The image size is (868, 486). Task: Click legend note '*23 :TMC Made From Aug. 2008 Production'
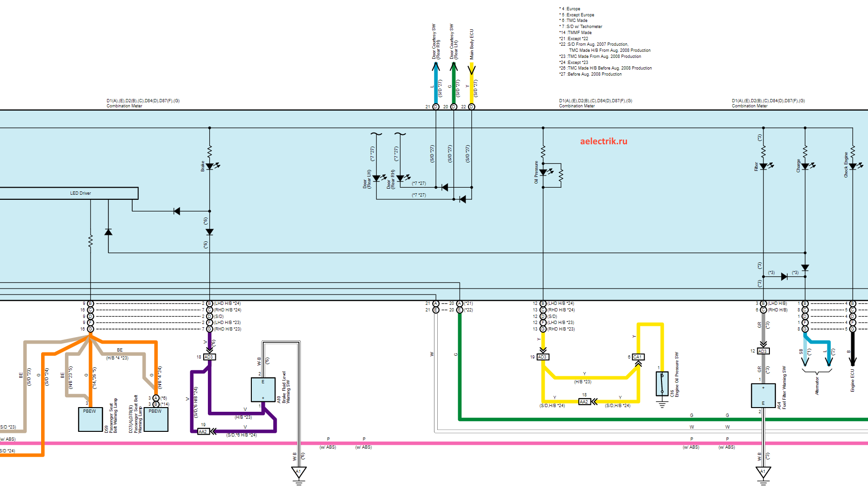point(600,56)
